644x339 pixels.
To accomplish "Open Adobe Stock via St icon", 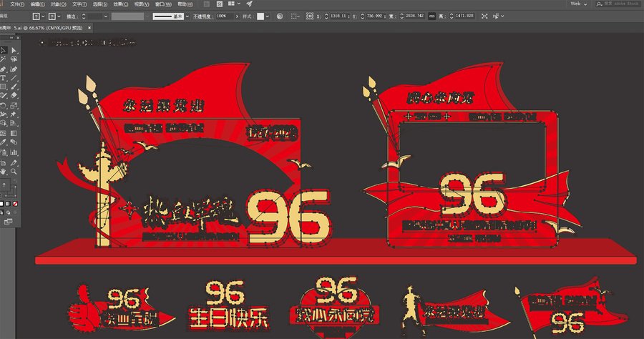I will tap(220, 4).
